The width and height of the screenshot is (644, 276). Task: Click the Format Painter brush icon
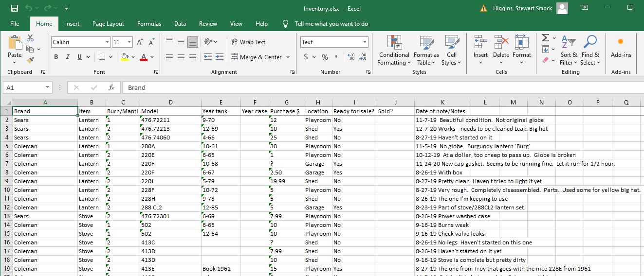(30, 60)
